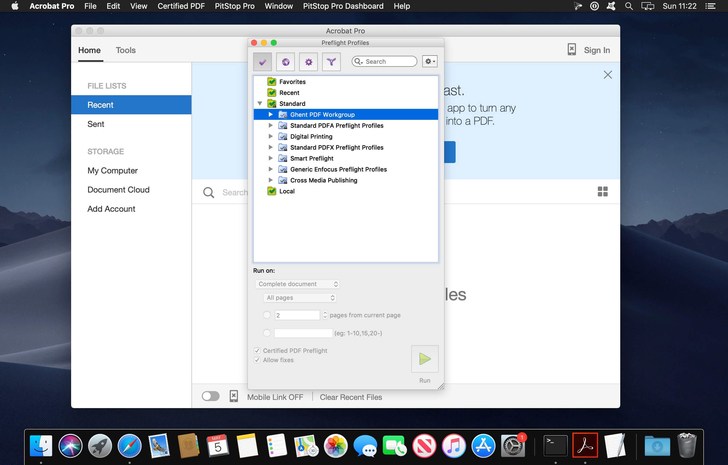Collapse the Standard profiles group
728x465 pixels.
[x=260, y=104]
